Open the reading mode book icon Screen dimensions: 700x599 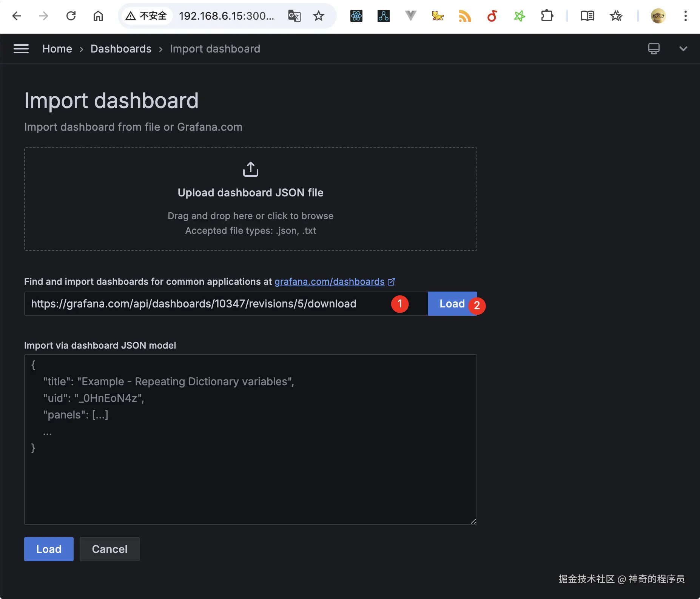pos(587,16)
